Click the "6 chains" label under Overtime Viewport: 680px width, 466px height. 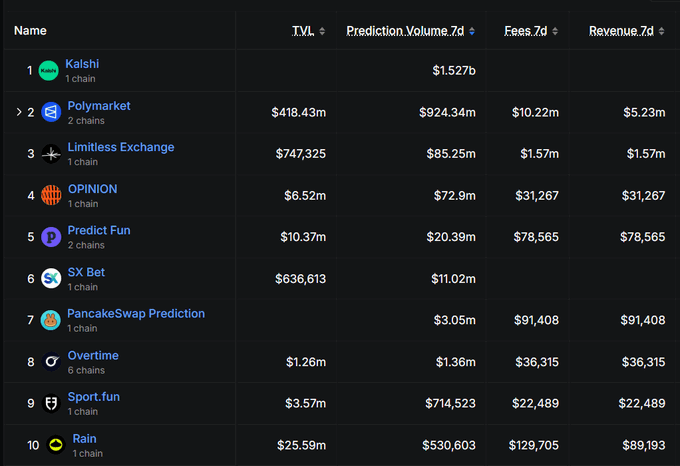(86, 370)
